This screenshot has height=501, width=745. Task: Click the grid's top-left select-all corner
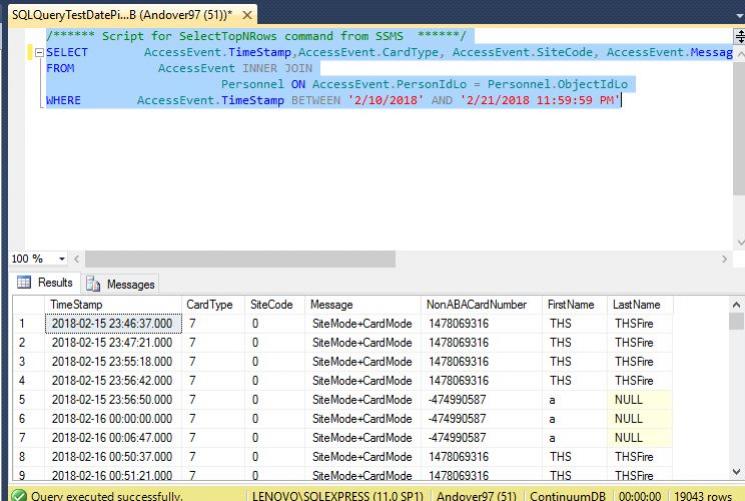point(21,304)
